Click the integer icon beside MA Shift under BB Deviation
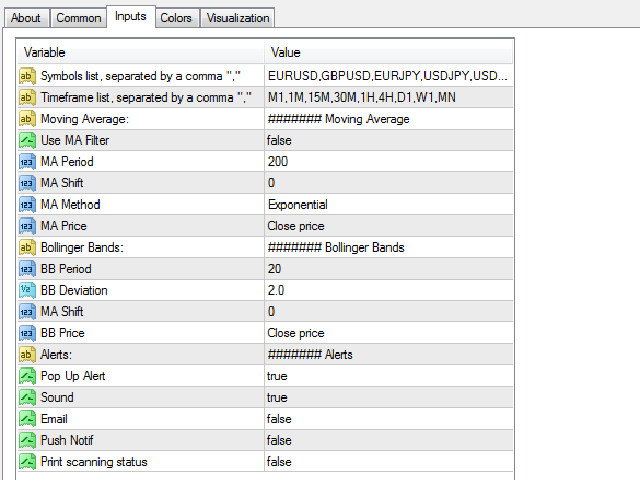 coord(27,311)
